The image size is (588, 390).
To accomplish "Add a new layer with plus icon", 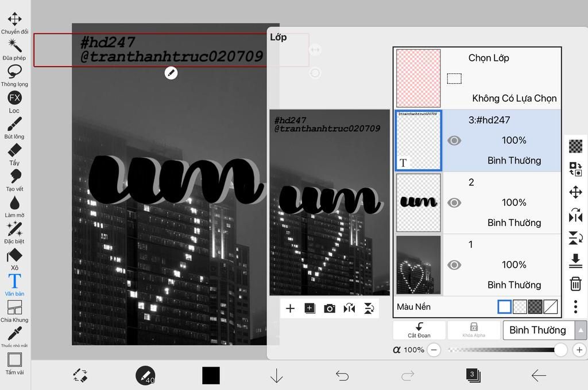I will (x=290, y=309).
